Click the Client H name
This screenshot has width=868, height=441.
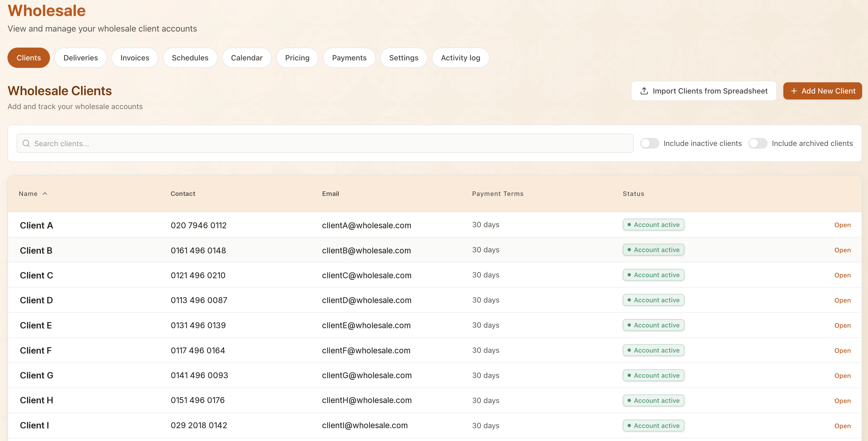[x=36, y=401]
